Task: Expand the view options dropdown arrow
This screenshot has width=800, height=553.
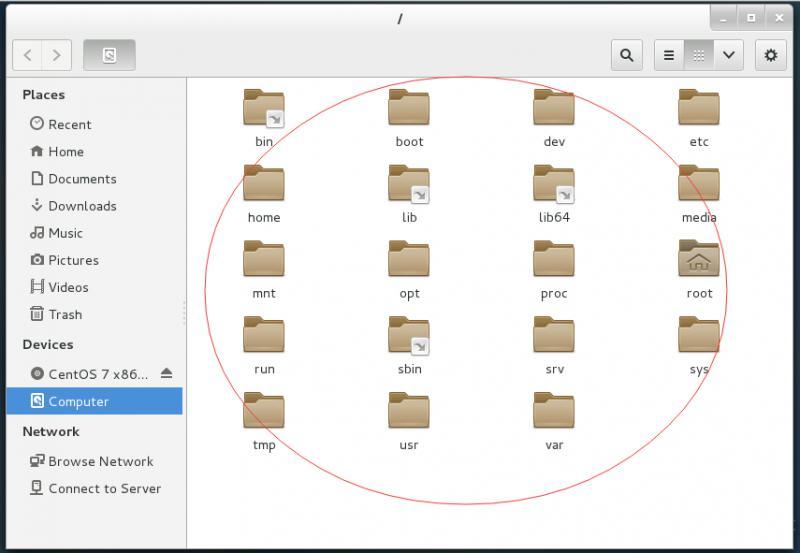Action: 729,55
